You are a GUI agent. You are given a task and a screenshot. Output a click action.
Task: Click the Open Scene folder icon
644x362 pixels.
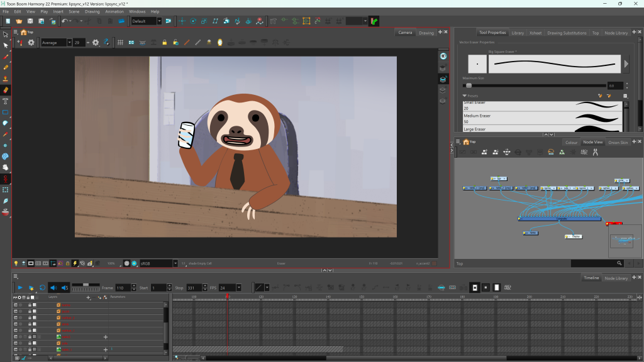(19, 21)
